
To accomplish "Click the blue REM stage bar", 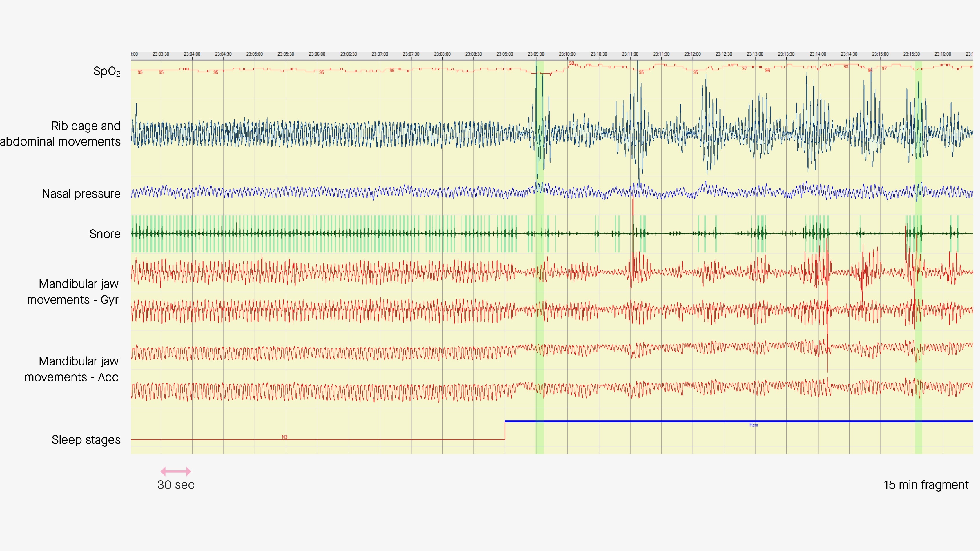I will tap(647, 421).
